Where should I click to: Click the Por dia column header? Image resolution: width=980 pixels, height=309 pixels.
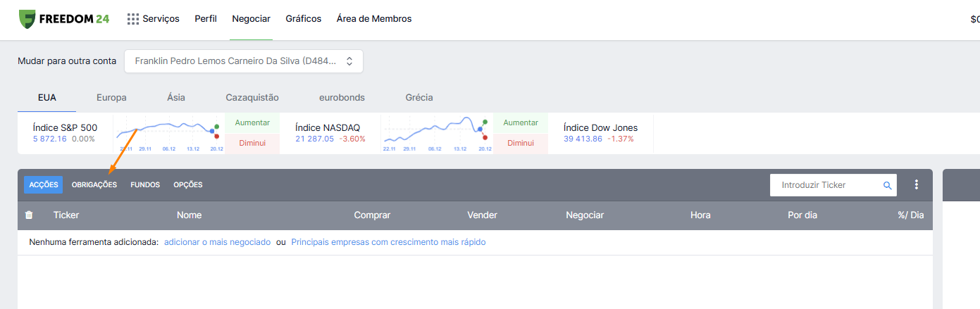click(x=802, y=215)
